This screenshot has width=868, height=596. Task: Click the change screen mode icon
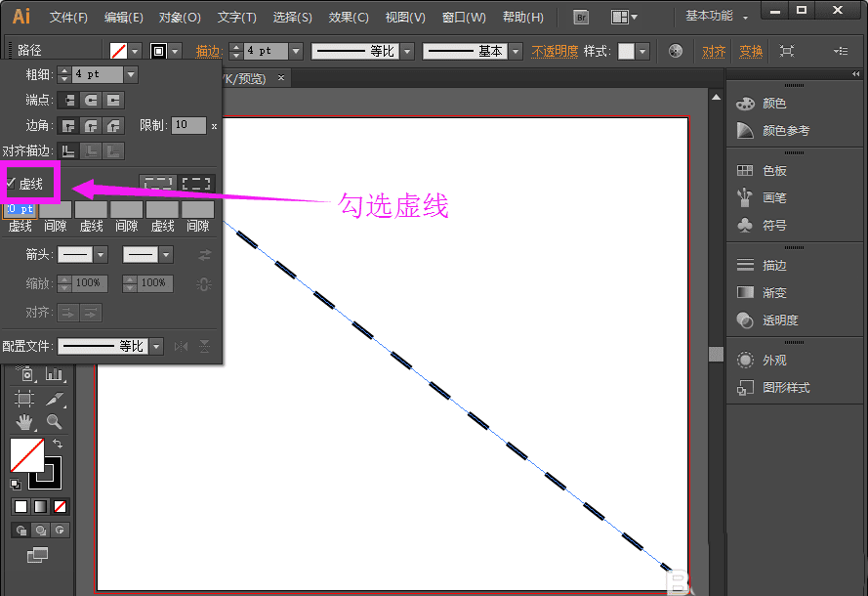(x=38, y=554)
